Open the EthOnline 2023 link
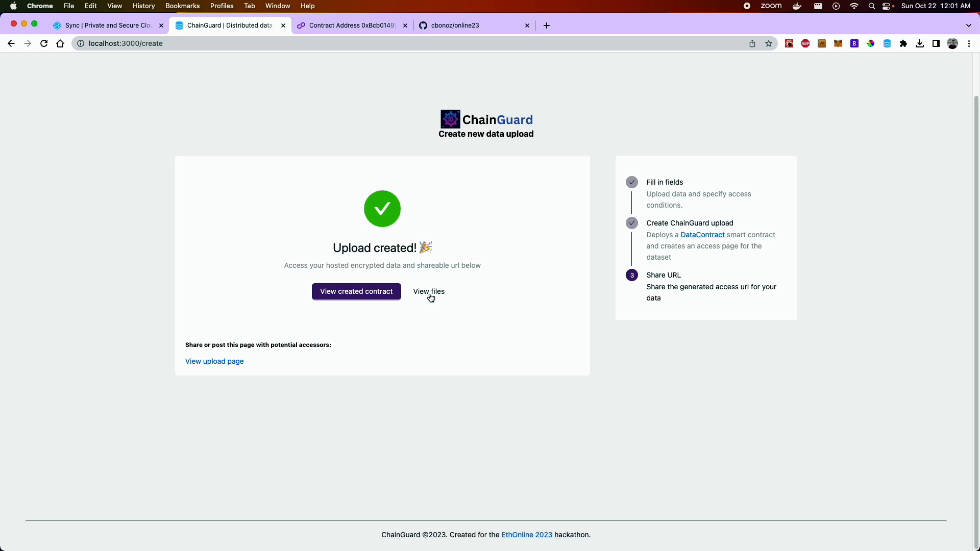 (527, 535)
